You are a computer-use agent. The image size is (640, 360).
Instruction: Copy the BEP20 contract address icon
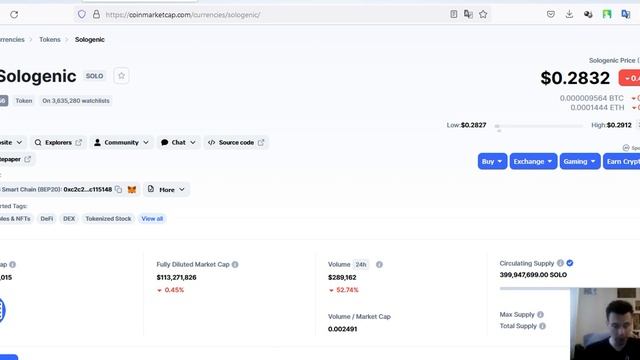118,189
